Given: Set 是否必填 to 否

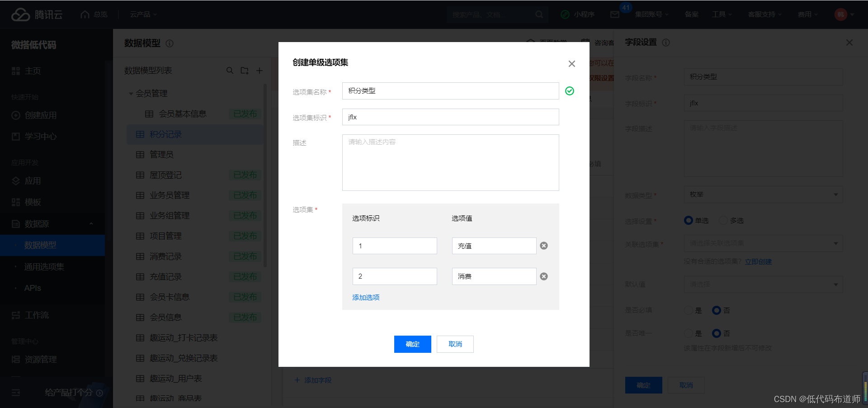Looking at the screenshot, I should tap(717, 310).
